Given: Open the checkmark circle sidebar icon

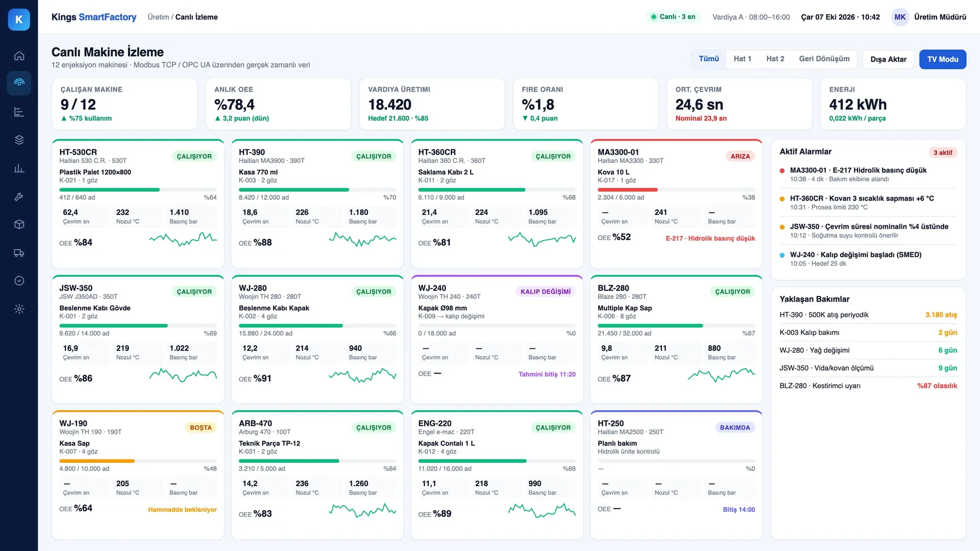Looking at the screenshot, I should [19, 281].
